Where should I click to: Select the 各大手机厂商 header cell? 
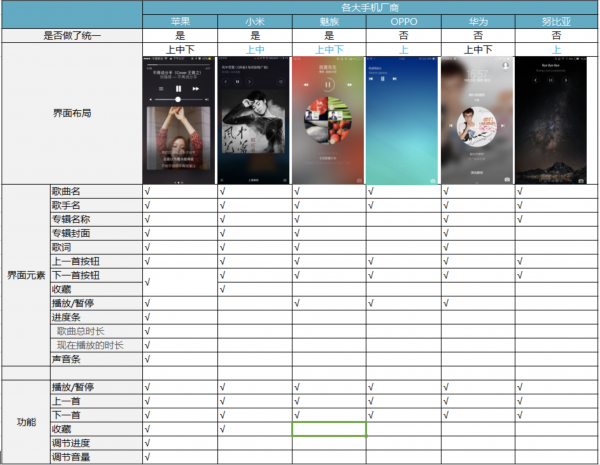370,8
